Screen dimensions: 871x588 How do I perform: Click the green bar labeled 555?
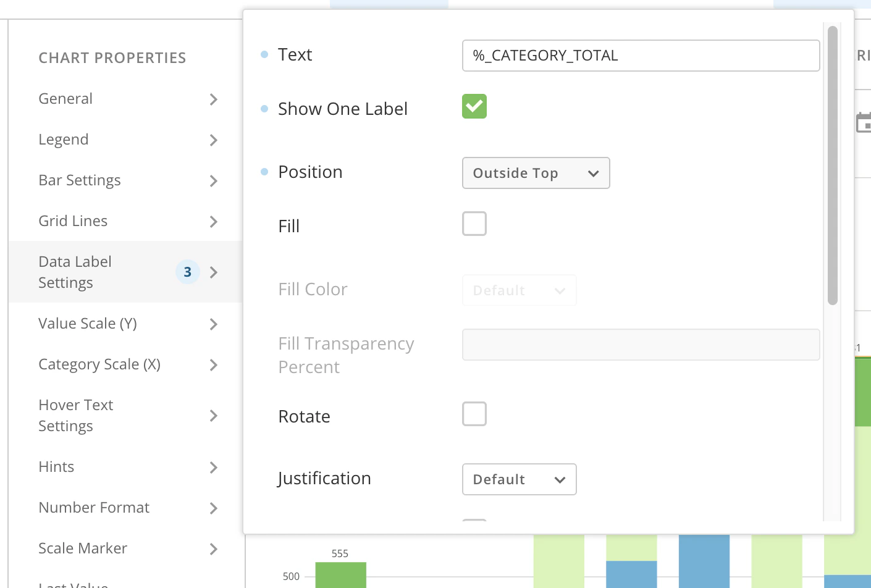(340, 574)
